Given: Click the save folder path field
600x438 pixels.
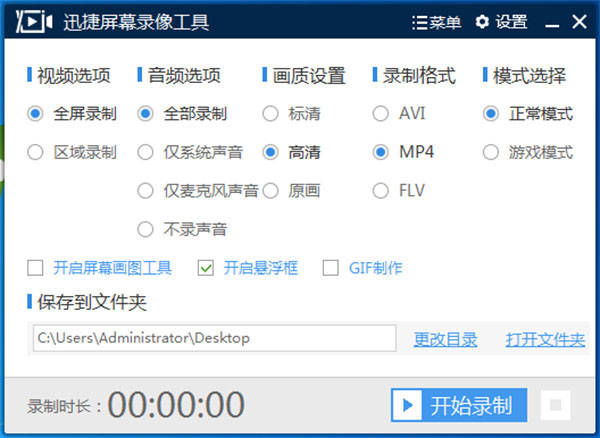Looking at the screenshot, I should (x=214, y=338).
